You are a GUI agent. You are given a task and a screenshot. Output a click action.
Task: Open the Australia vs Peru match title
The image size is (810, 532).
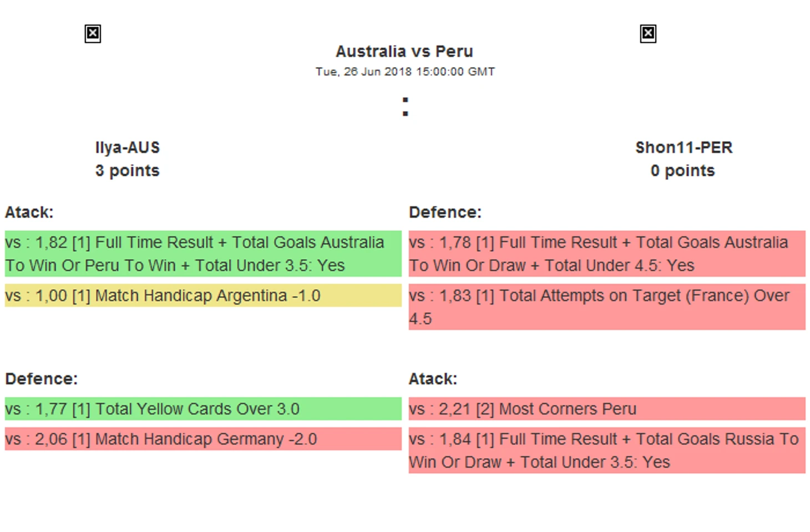404,52
